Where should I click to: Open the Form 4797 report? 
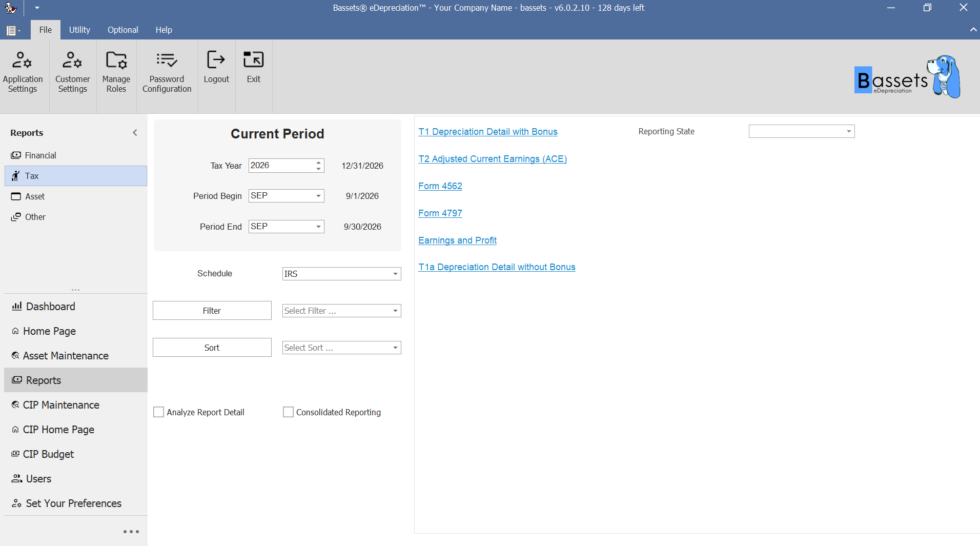[x=440, y=213]
